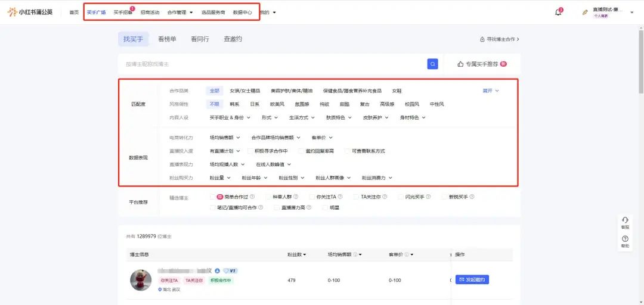Click the 小红书蒲公英 logo
The image size is (644, 305).
point(30,12)
